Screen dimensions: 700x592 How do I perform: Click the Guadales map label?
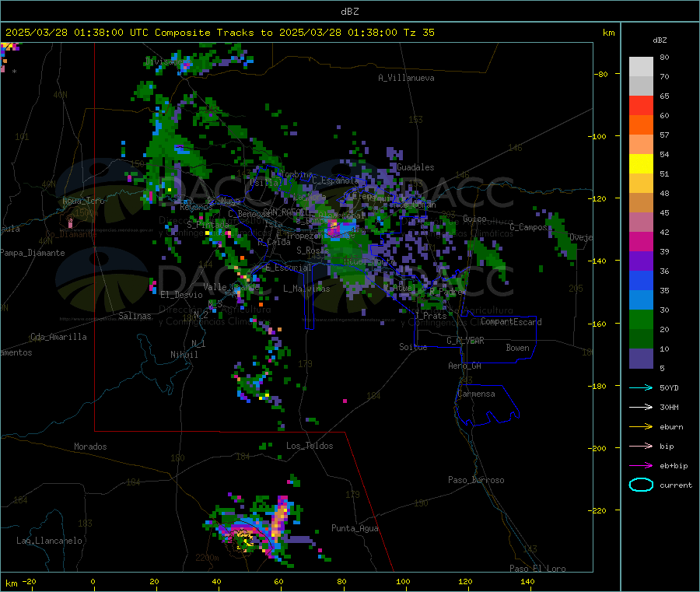(415, 167)
